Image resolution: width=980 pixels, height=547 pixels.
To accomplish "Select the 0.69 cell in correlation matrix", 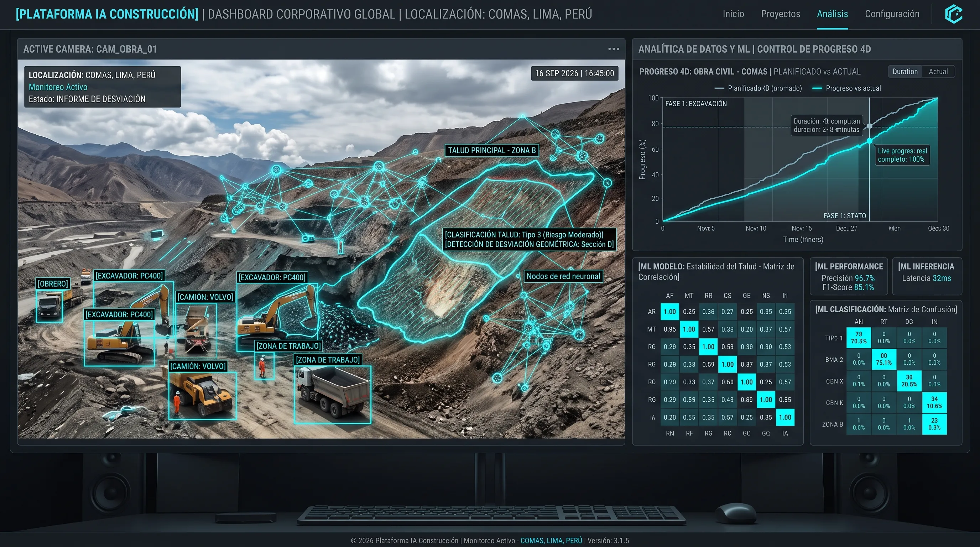I will [x=746, y=400].
